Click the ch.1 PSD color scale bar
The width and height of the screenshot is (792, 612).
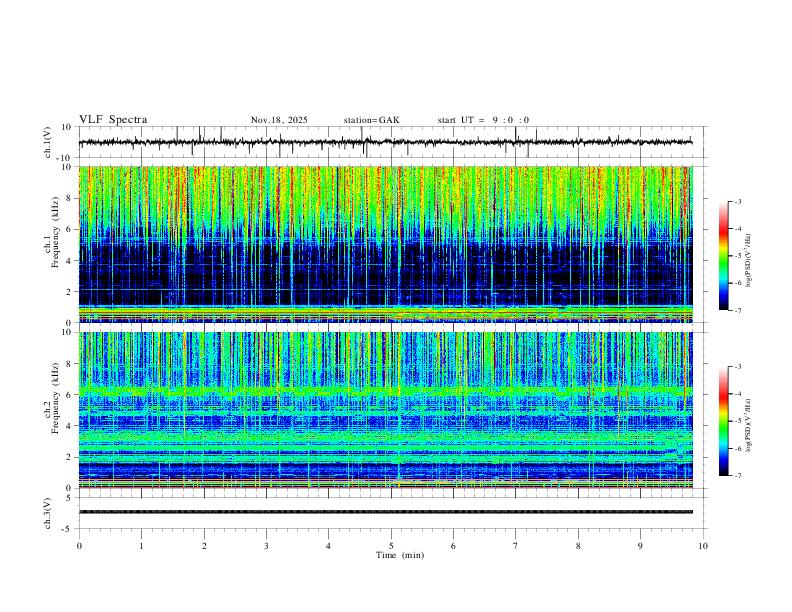coord(724,256)
